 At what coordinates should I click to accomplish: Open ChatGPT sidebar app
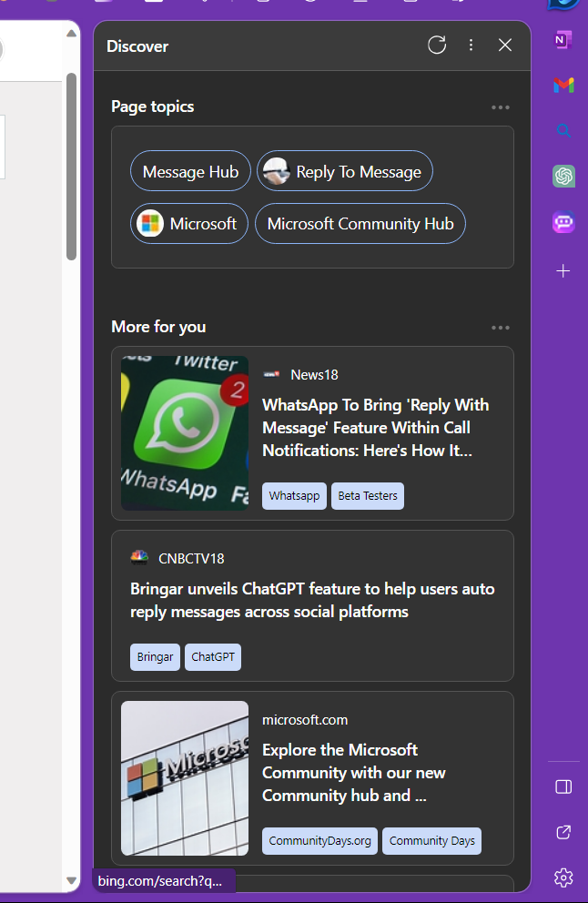coord(563,177)
